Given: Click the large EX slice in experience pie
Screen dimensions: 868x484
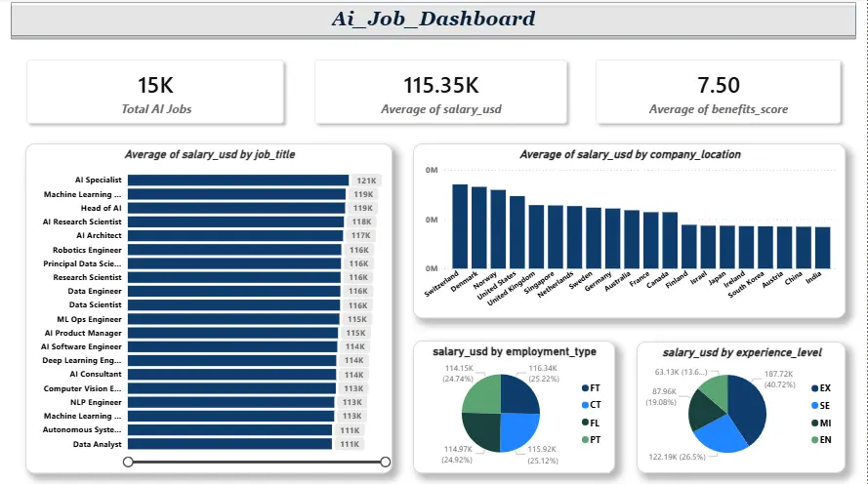Looking at the screenshot, I should [x=749, y=407].
